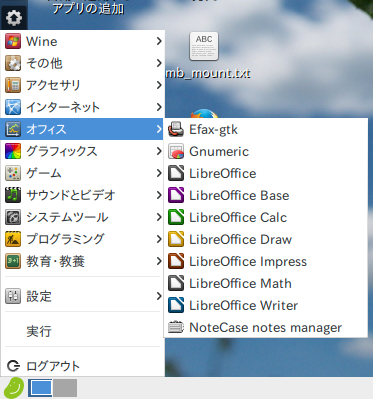Click the LibreOffice Base purple icon

pyautogui.click(x=176, y=195)
